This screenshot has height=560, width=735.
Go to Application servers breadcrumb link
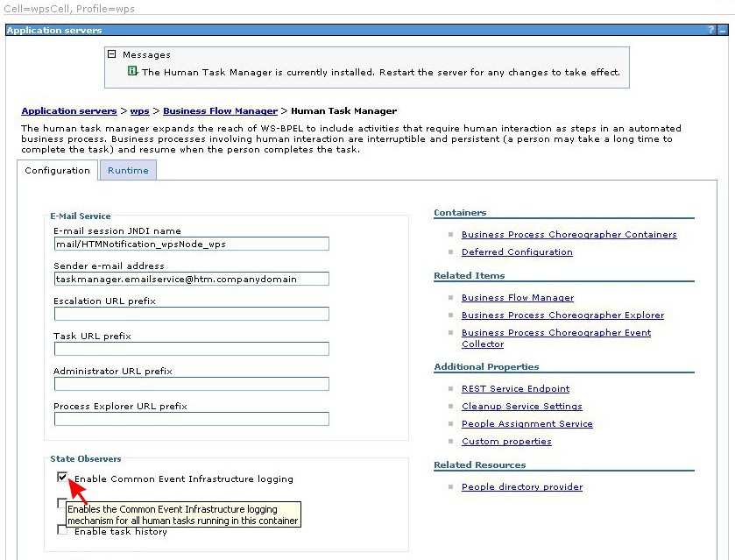click(x=68, y=111)
